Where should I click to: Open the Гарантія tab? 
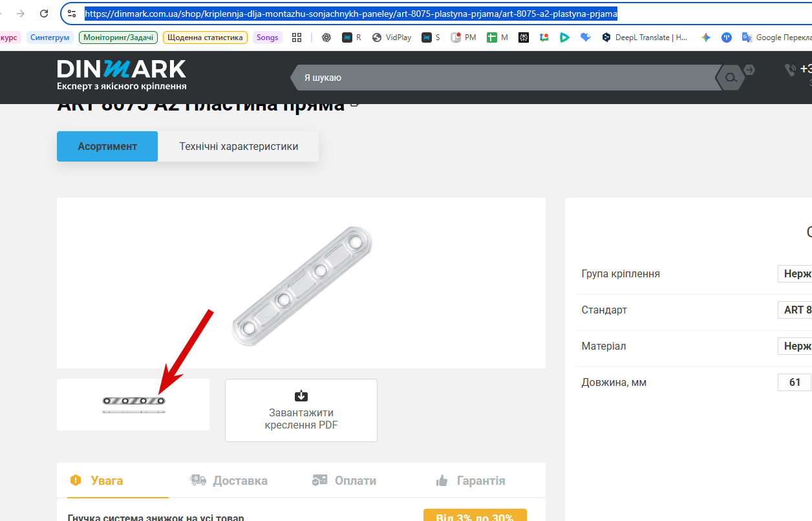470,480
